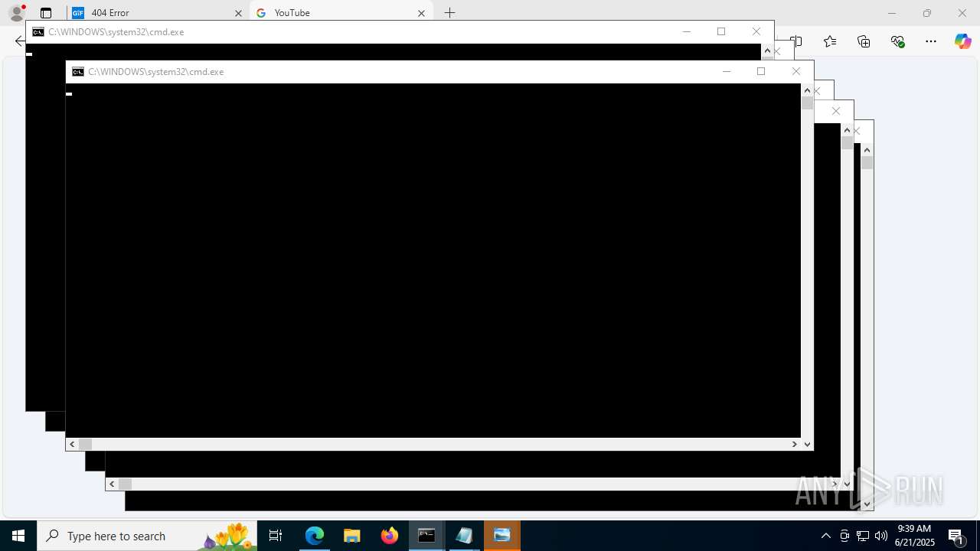
Task: Select the notepad-like taskbar app icon
Action: tap(464, 536)
